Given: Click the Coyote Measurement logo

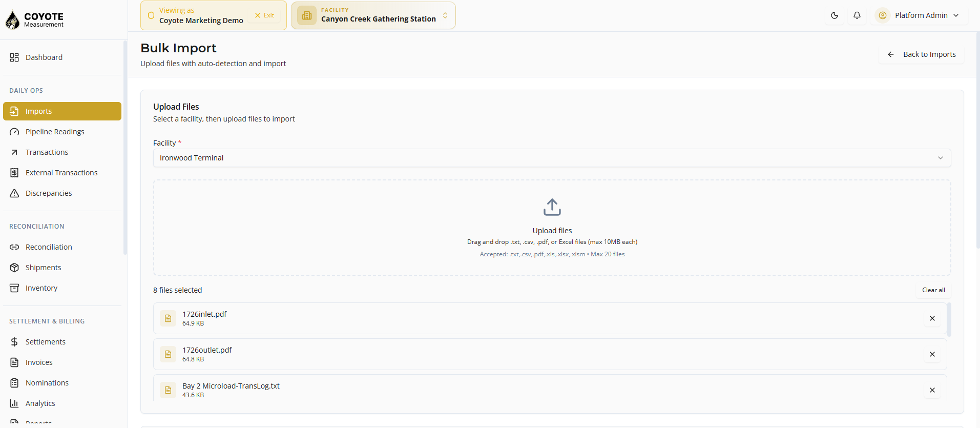Looking at the screenshot, I should [34, 19].
